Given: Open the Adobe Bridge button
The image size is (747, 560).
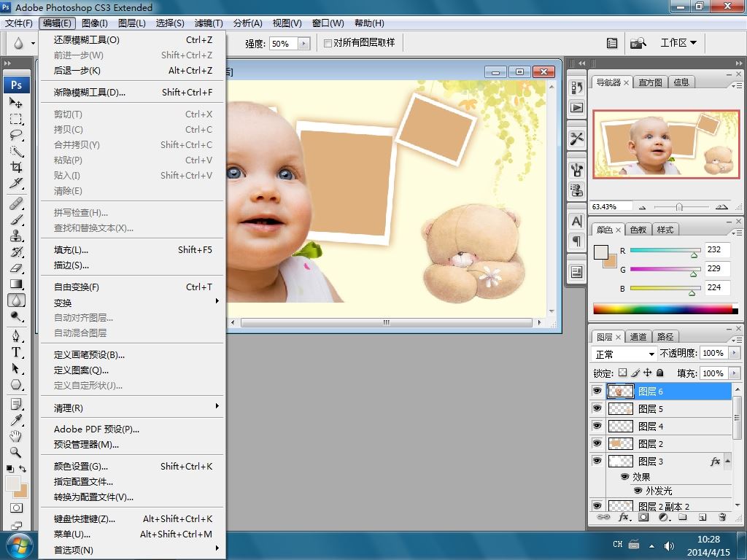Looking at the screenshot, I should (638, 43).
